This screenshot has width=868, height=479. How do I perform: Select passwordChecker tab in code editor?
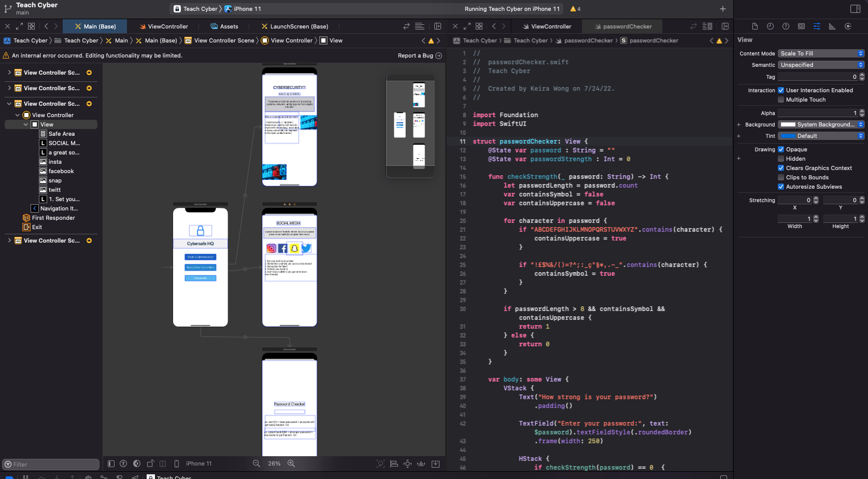(x=623, y=26)
